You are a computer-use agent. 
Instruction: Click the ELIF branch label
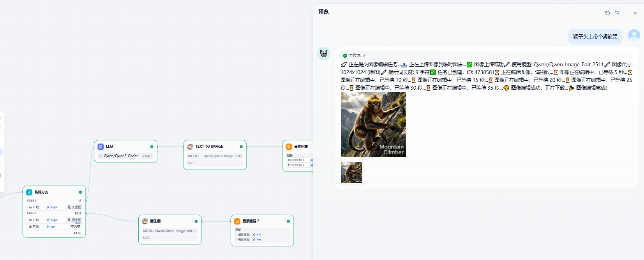pos(78,213)
